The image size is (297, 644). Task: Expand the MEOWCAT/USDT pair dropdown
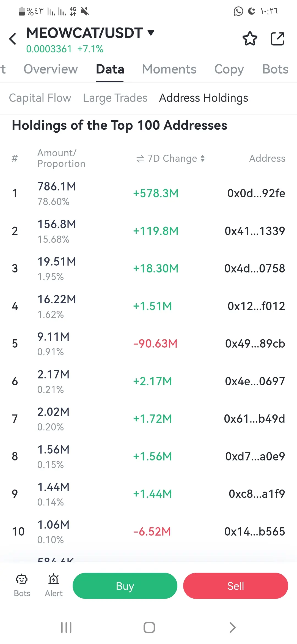click(x=151, y=33)
